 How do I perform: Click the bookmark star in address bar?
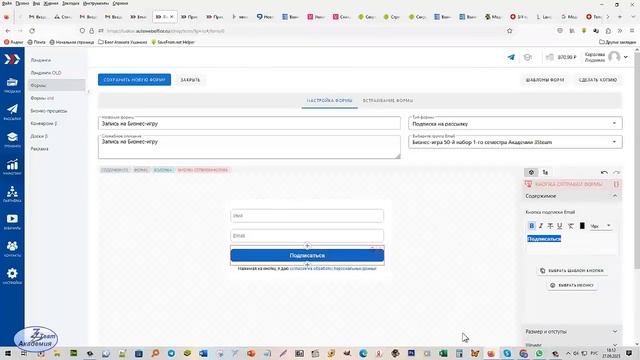pyautogui.click(x=509, y=31)
